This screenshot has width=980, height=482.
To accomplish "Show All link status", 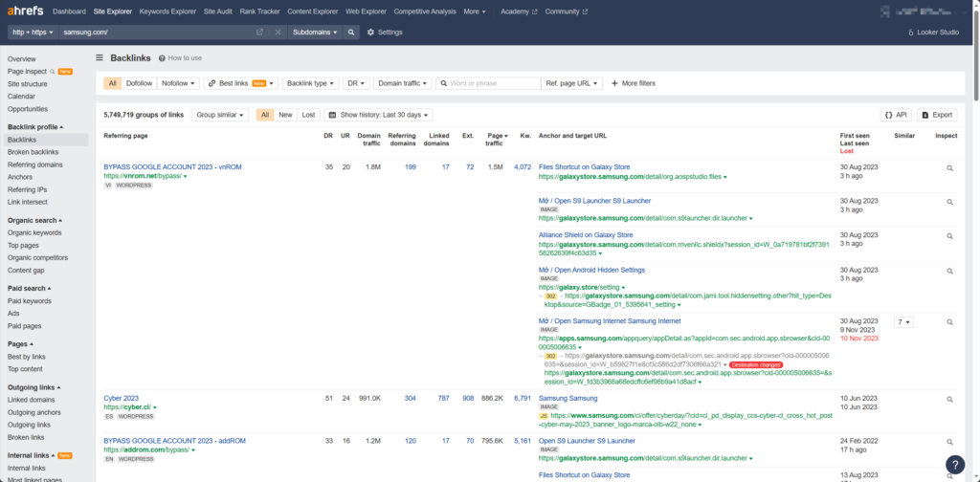I will [265, 115].
